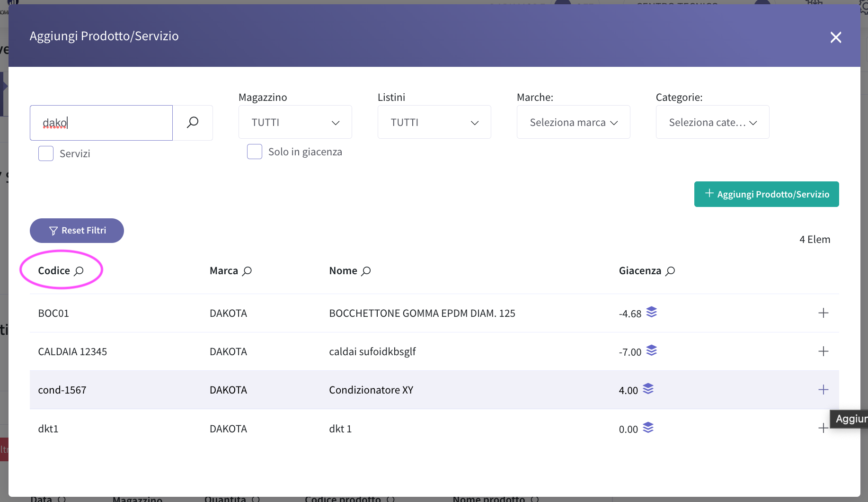Add Condizionatore XY with the plus icon
This screenshot has height=502, width=868.
coord(824,390)
